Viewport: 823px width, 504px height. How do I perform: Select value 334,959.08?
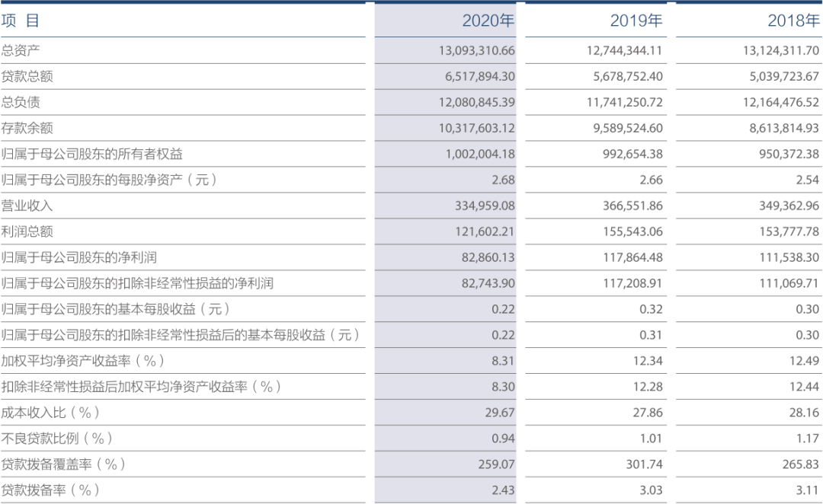[x=485, y=206]
